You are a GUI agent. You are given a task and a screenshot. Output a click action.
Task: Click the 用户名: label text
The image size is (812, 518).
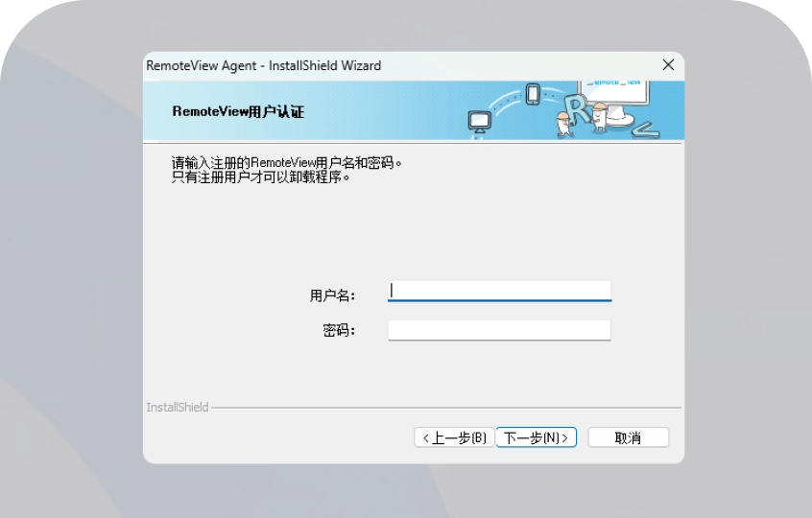pyautogui.click(x=332, y=295)
